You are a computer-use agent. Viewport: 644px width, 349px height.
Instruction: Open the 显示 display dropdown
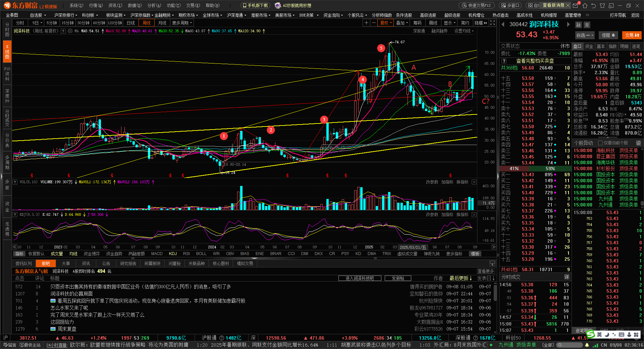(x=449, y=23)
